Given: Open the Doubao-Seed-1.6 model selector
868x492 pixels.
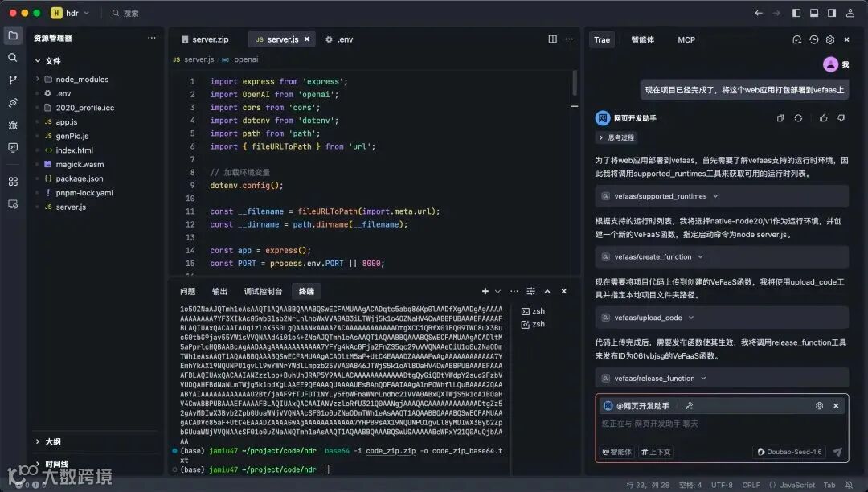Looking at the screenshot, I should click(x=789, y=452).
